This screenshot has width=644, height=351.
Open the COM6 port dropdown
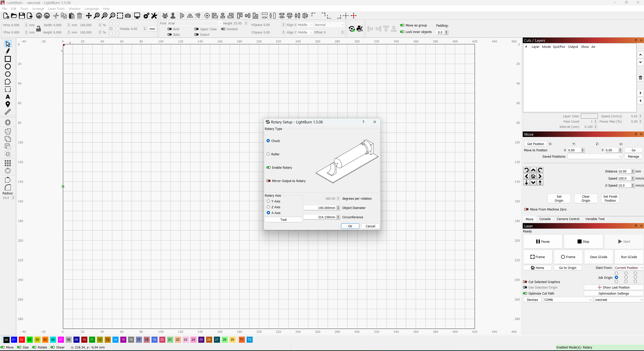[568, 300]
